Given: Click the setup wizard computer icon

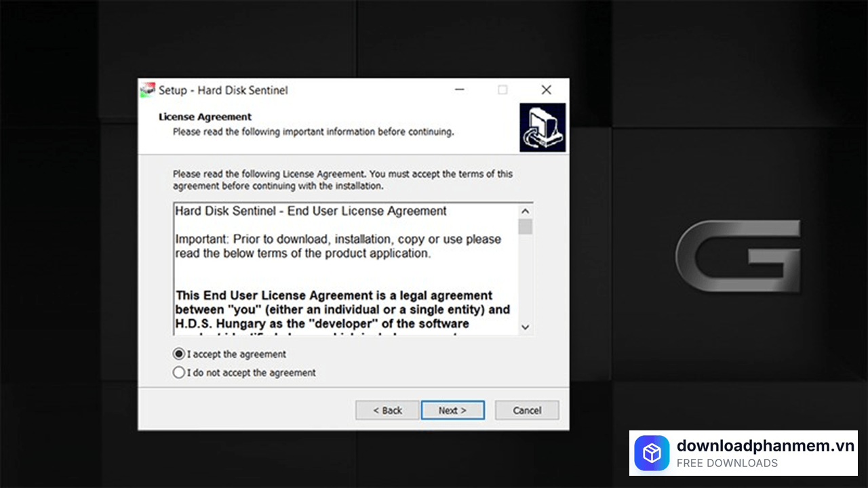Looking at the screenshot, I should 542,127.
